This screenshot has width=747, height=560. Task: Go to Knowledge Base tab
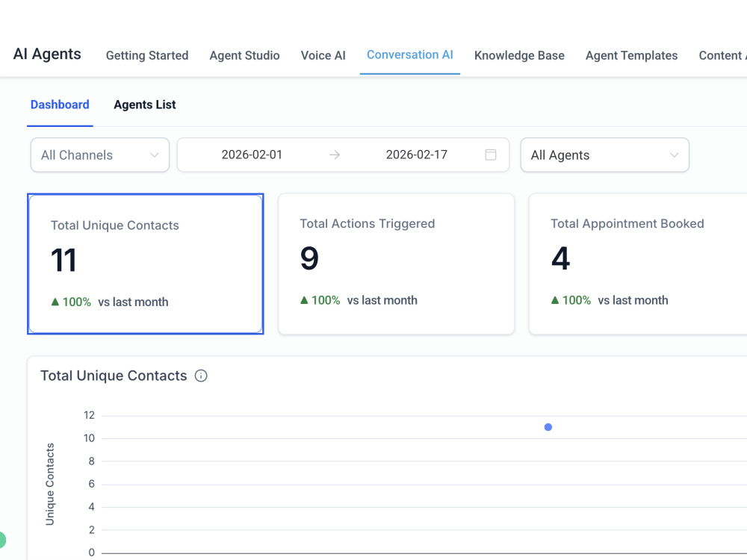tap(519, 55)
